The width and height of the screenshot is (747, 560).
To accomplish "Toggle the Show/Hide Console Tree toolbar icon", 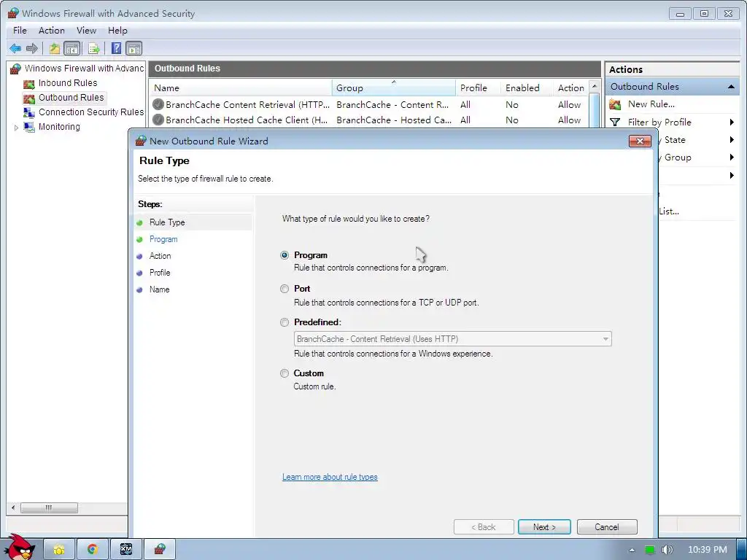I will pyautogui.click(x=72, y=48).
